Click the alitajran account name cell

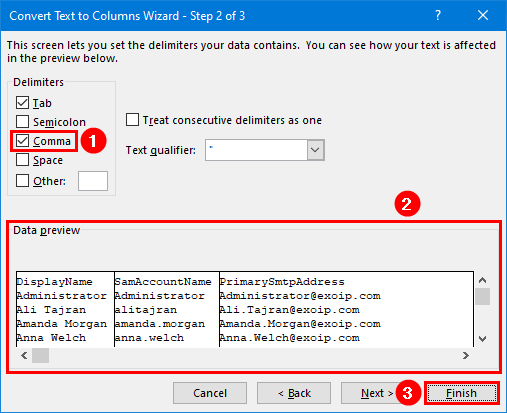point(146,310)
